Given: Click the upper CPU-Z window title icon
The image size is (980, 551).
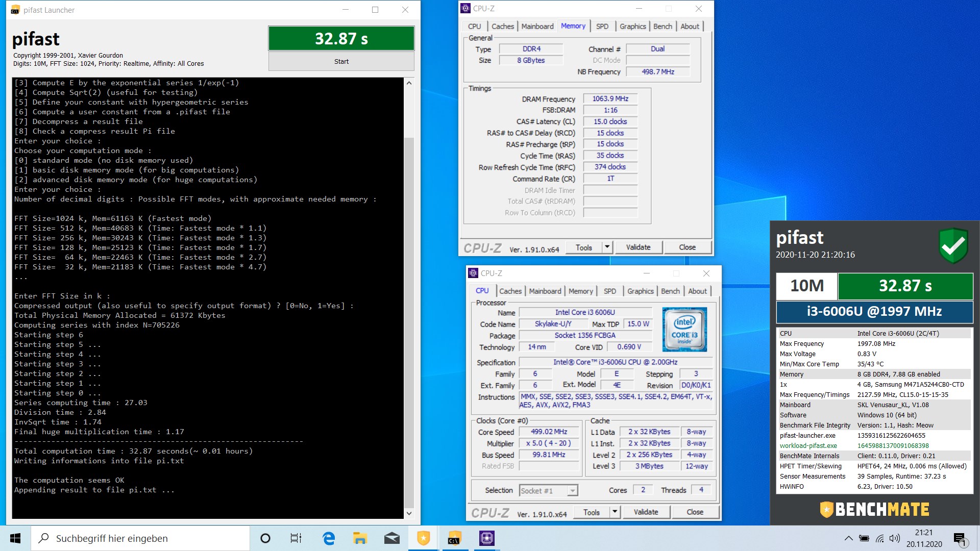Looking at the screenshot, I should (465, 8).
